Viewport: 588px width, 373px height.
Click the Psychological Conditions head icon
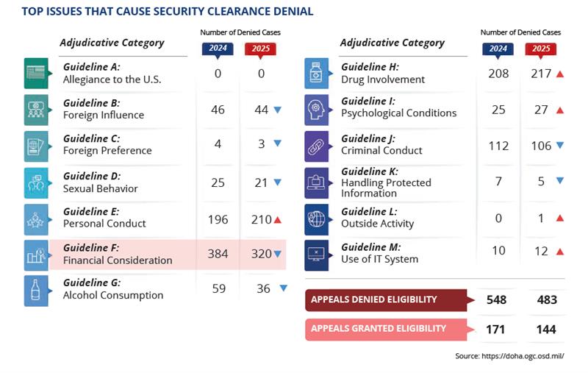pyautogui.click(x=316, y=108)
